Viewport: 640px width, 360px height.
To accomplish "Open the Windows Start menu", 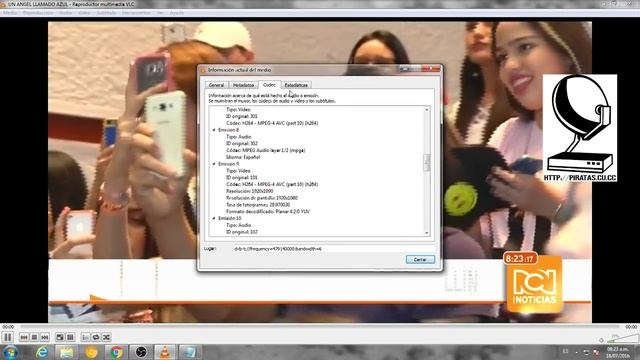I will 10,352.
